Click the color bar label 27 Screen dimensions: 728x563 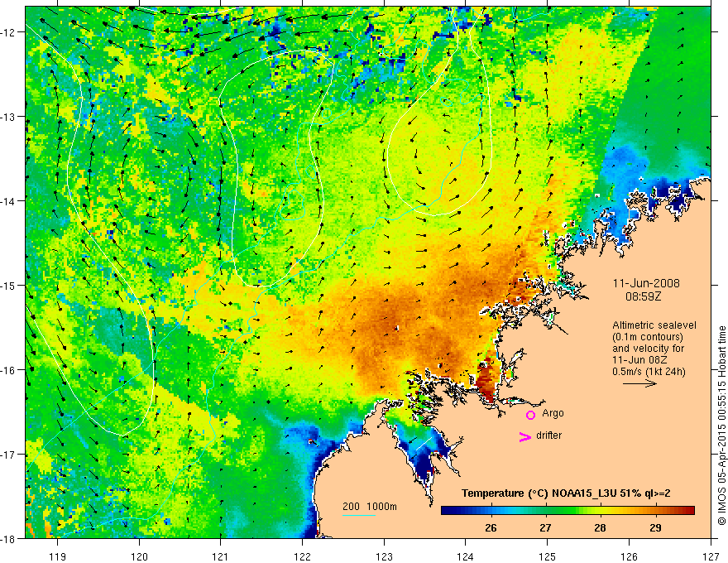(545, 528)
